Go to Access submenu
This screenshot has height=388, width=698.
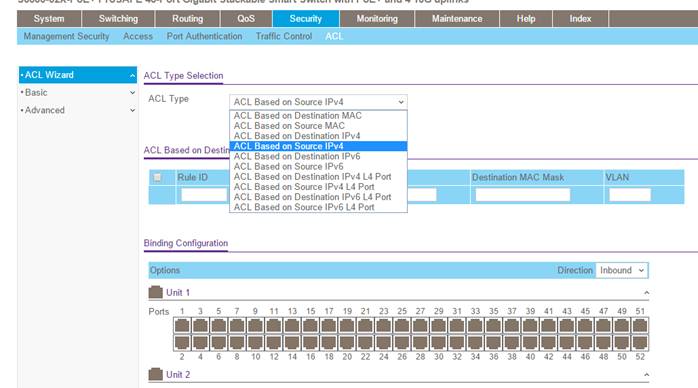click(x=138, y=36)
